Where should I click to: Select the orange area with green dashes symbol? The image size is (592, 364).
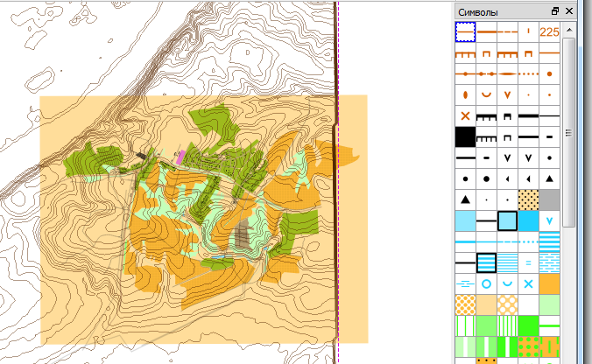coord(549,346)
